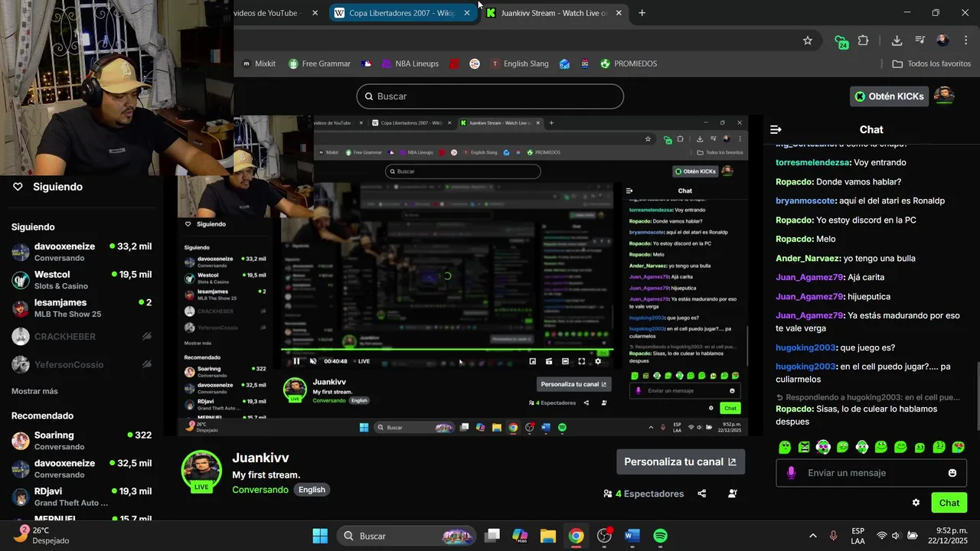The height and width of the screenshot is (551, 980).
Task: Select the heart-eyes emote
Action: (x=958, y=447)
